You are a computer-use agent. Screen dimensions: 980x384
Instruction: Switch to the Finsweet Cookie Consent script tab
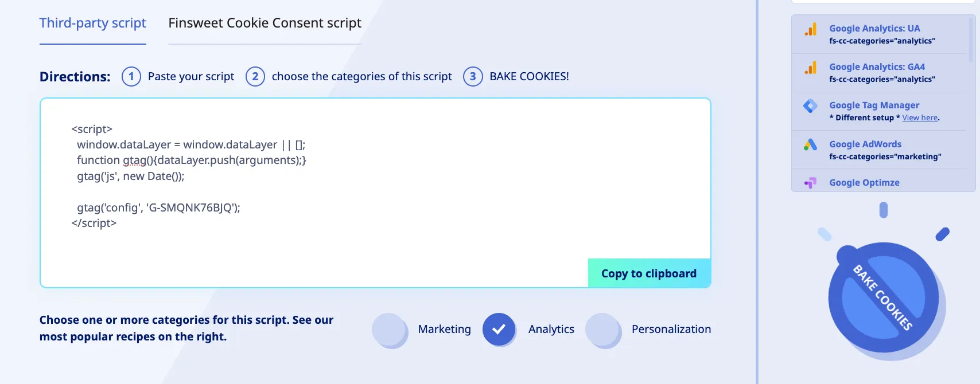click(265, 23)
